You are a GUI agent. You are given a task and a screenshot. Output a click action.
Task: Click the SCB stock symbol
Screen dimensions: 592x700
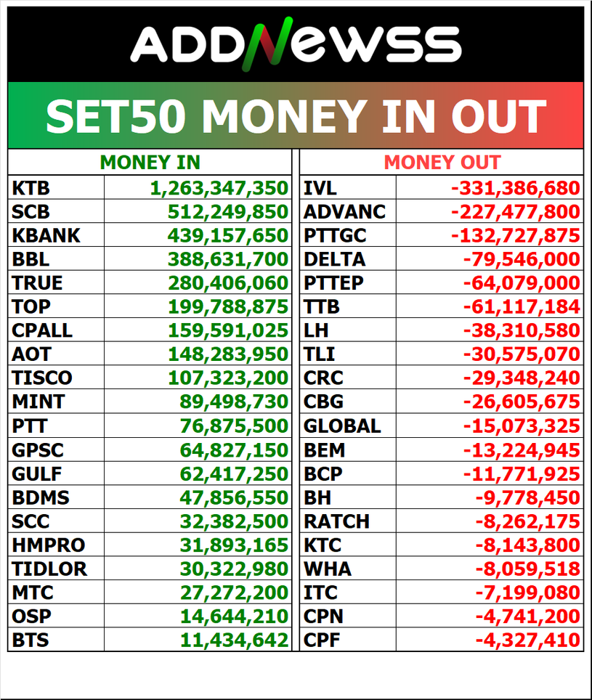pyautogui.click(x=31, y=212)
